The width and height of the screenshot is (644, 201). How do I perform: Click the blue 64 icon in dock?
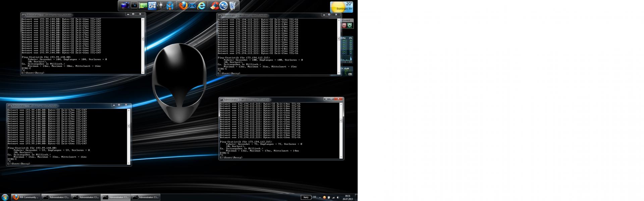[x=152, y=6]
